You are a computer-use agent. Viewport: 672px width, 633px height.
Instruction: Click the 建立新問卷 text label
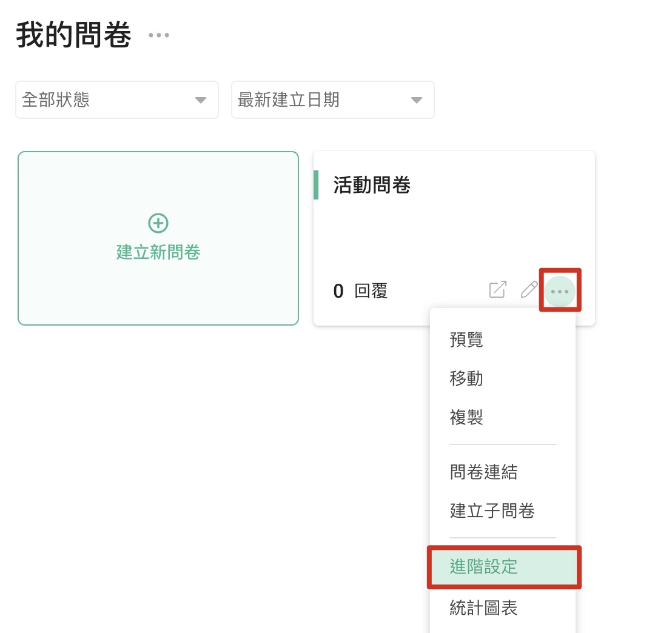[x=158, y=252]
